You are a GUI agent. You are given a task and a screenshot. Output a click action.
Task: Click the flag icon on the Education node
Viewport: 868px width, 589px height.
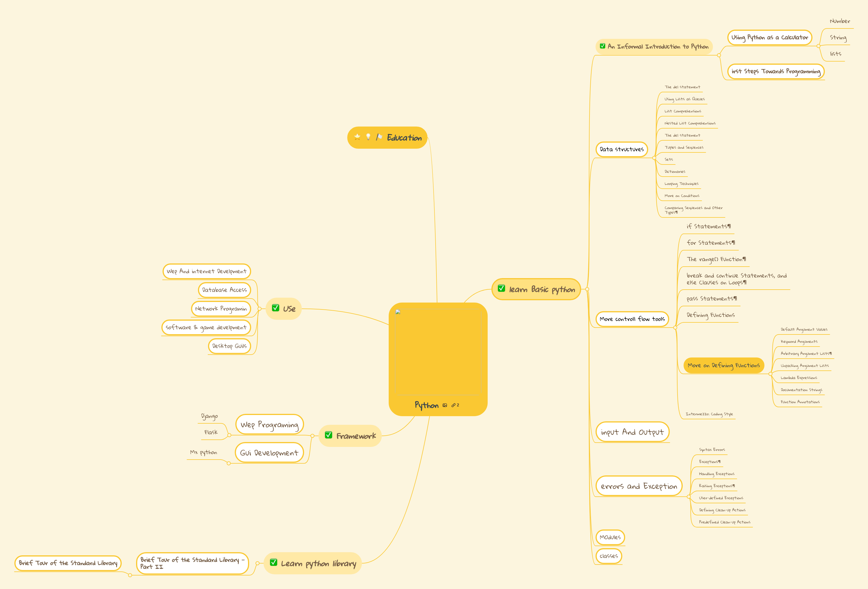pyautogui.click(x=379, y=137)
